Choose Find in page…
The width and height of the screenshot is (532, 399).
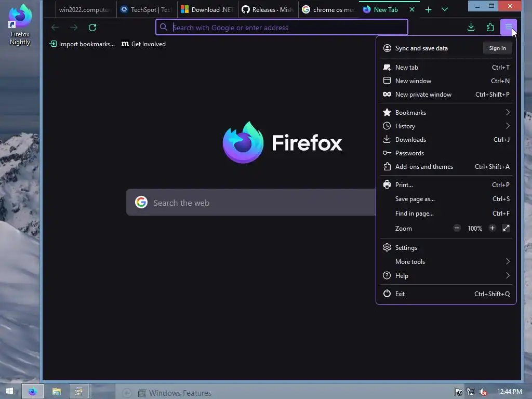point(446,214)
